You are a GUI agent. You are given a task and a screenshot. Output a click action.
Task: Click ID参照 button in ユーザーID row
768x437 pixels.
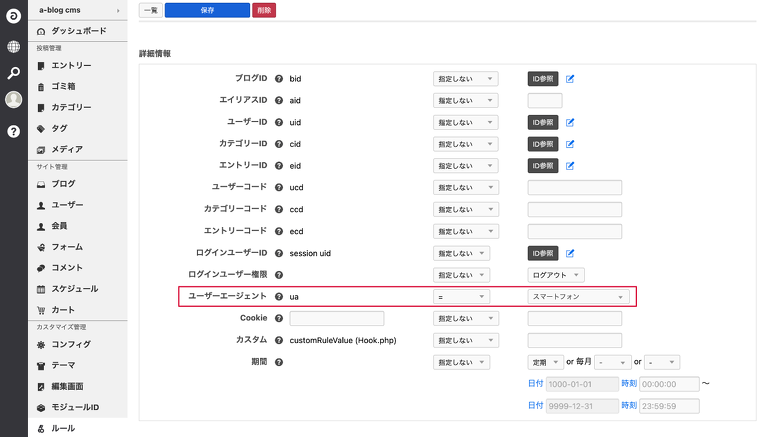543,122
